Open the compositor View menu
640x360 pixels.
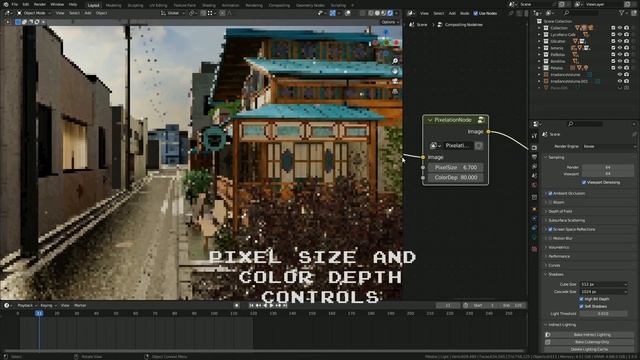pyautogui.click(x=424, y=13)
